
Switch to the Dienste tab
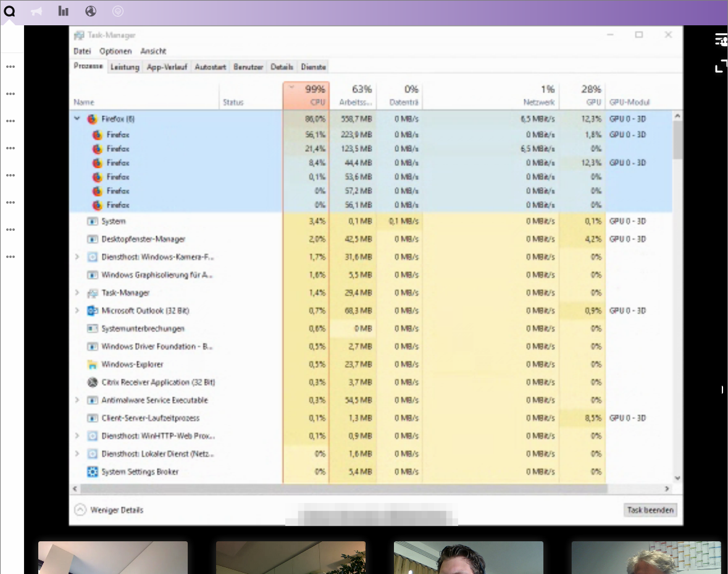(x=314, y=67)
